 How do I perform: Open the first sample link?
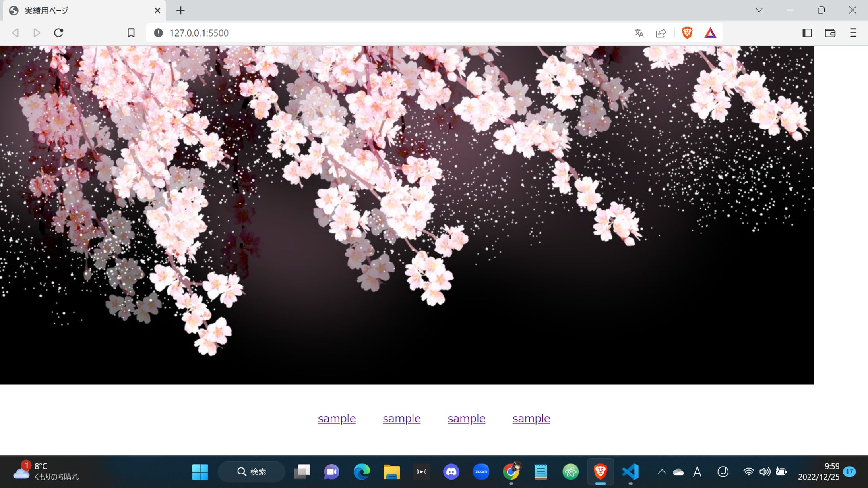(337, 419)
